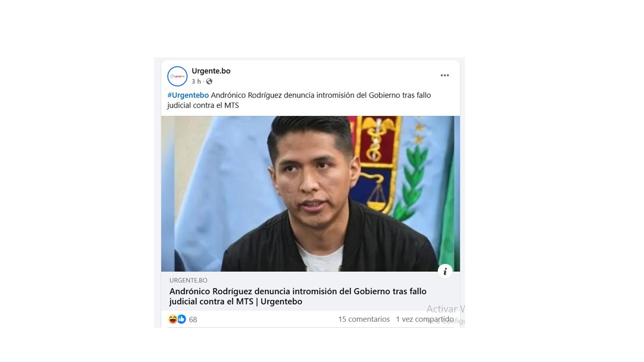Click the public globe privacy icon
The height and width of the screenshot is (362, 644).
click(209, 81)
